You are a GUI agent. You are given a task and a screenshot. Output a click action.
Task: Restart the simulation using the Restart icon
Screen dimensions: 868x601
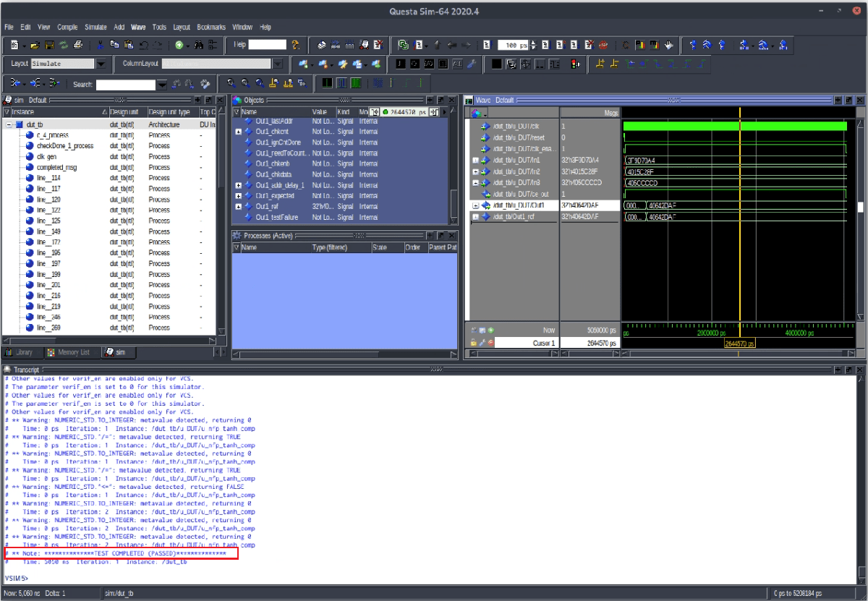click(x=486, y=45)
